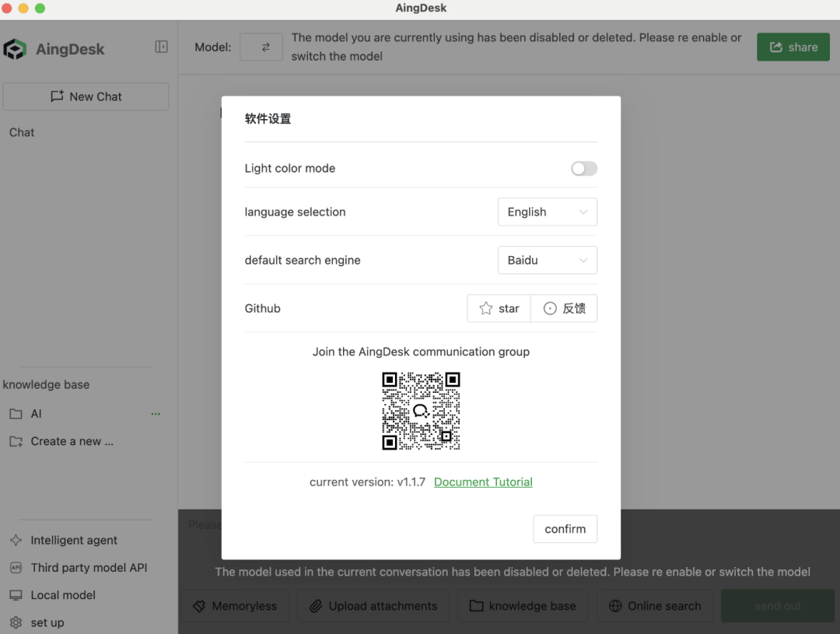Click the folder-plus icon beside Create a new

(16, 442)
